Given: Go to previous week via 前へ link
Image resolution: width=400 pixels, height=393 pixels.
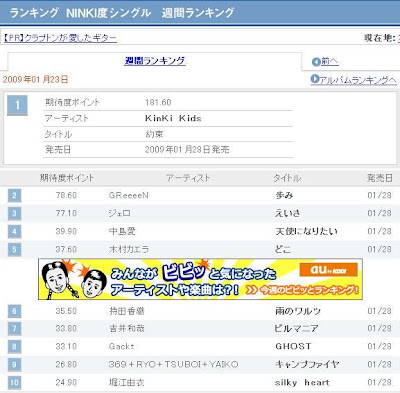Looking at the screenshot, I should point(330,62).
